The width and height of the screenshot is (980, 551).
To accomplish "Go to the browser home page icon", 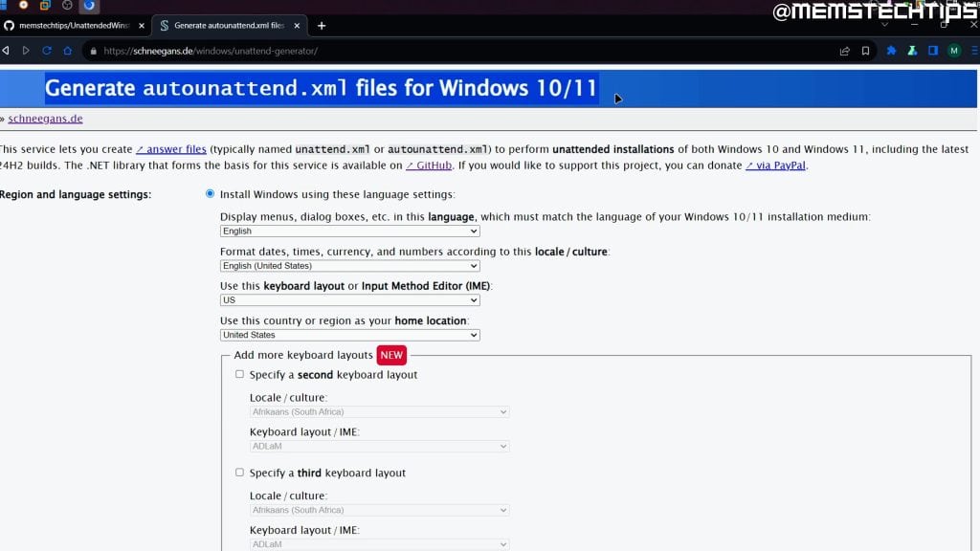I will click(68, 51).
